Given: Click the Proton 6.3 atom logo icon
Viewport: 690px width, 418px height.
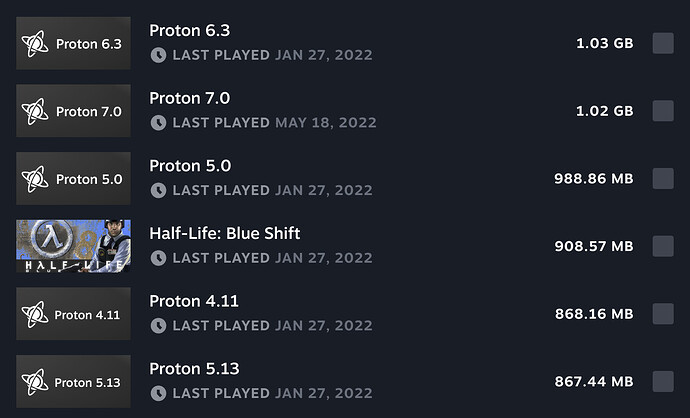Looking at the screenshot, I should point(35,44).
